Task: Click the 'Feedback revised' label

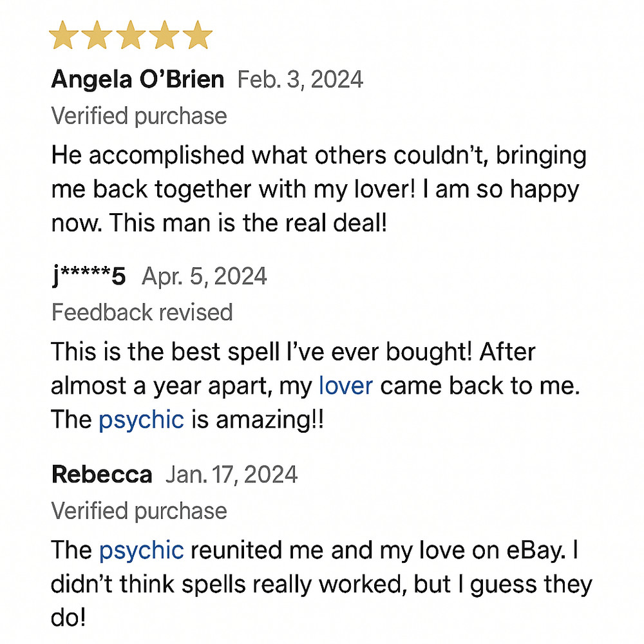Action: (142, 313)
